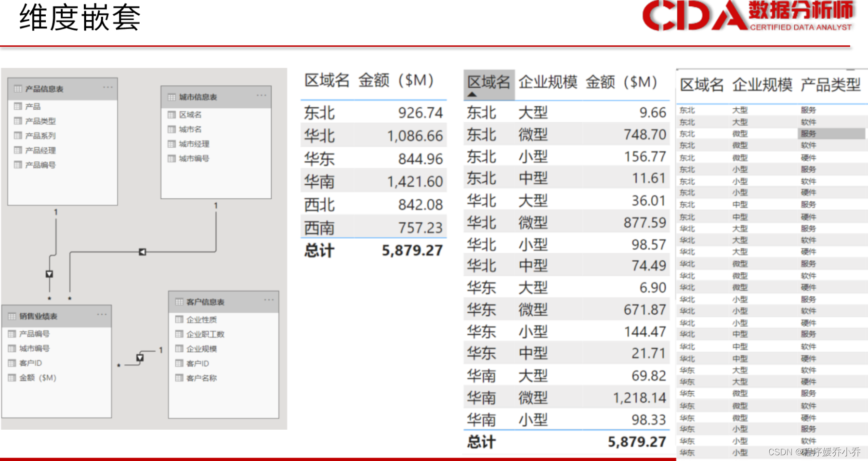Select the 926.74 value for 东北
The width and height of the screenshot is (868, 461).
tap(421, 113)
